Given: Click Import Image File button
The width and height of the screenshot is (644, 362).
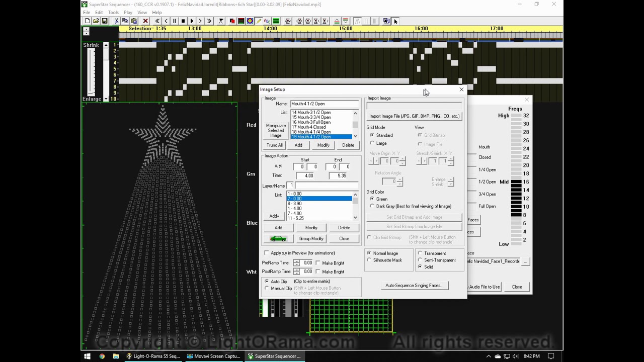Looking at the screenshot, I should [x=414, y=116].
